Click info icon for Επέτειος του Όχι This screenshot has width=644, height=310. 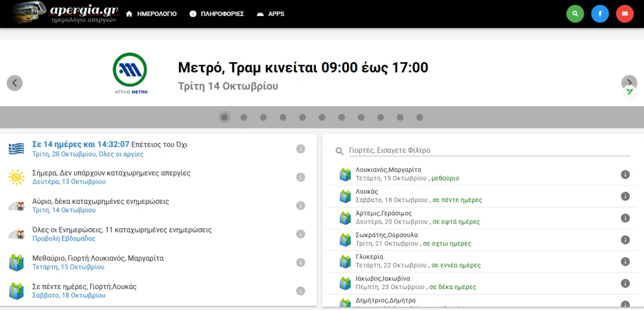[301, 149]
